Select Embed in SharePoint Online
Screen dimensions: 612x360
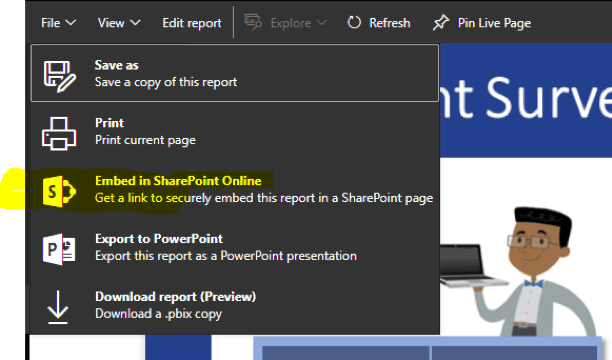(235, 189)
